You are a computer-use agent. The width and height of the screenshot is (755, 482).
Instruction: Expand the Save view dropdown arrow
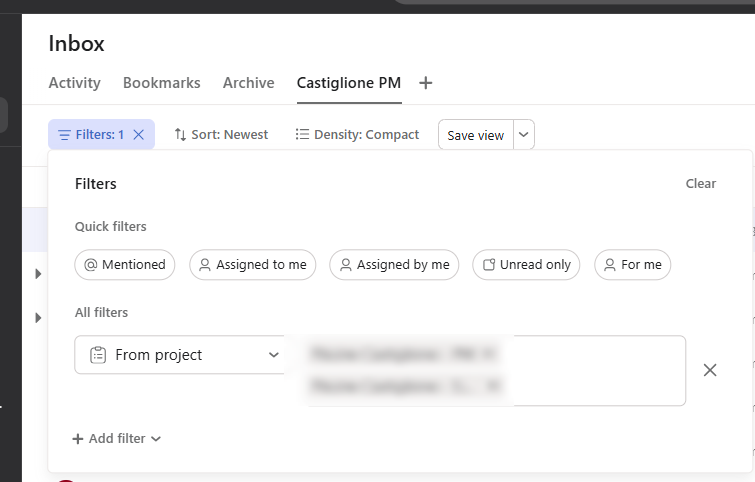pyautogui.click(x=525, y=135)
